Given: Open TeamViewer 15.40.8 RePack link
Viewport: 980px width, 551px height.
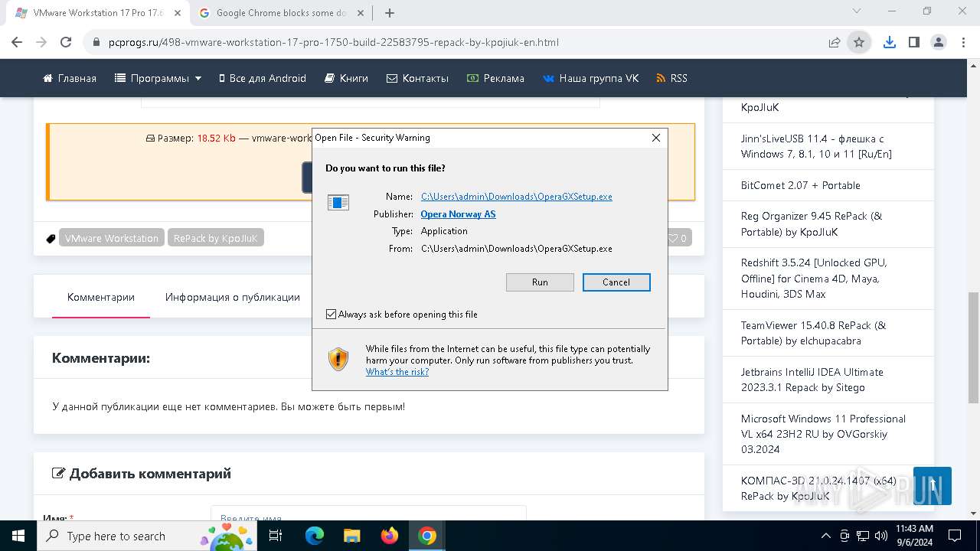Looking at the screenshot, I should pyautogui.click(x=813, y=333).
